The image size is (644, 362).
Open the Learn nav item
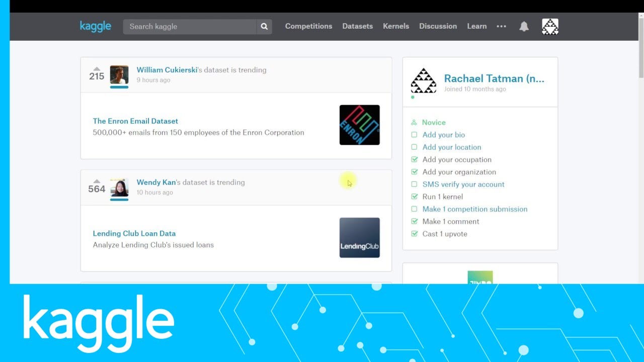(x=476, y=26)
